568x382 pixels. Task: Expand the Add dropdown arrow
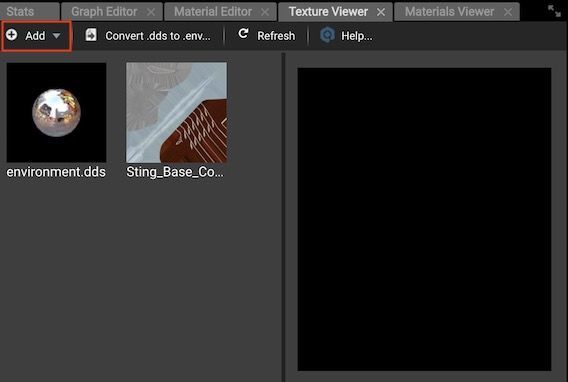click(x=57, y=36)
